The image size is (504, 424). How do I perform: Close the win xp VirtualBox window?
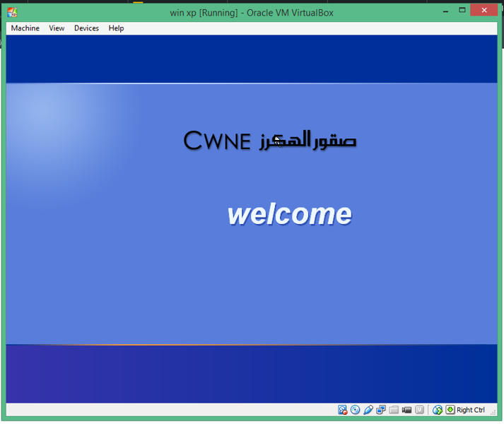tap(484, 11)
